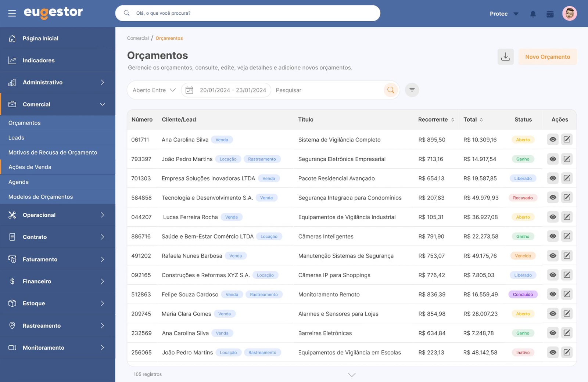View budget 584858 details
Image resolution: width=588 pixels, height=382 pixels.
(553, 198)
